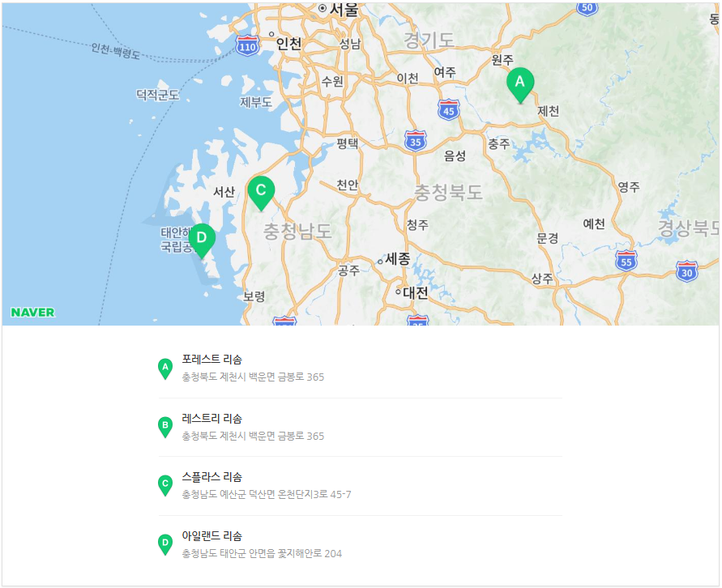Click the green D pin beside 아일랜드 리솜
This screenshot has width=722, height=588.
tap(165, 544)
